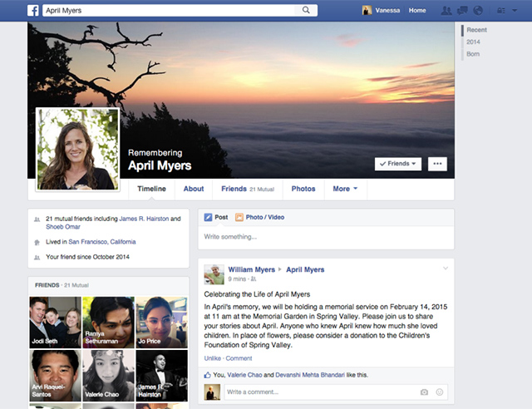Open the privacy shortcuts lock icon
This screenshot has width=532, height=409.
click(x=501, y=11)
